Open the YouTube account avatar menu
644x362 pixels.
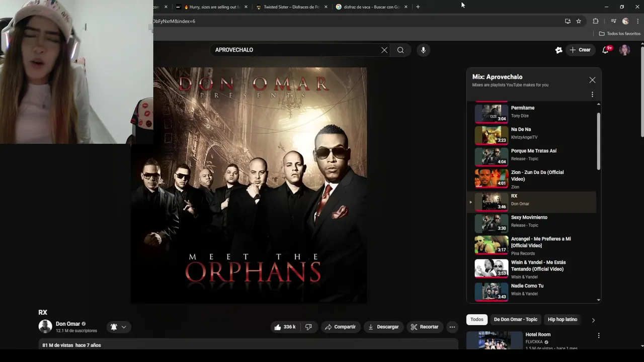point(624,50)
